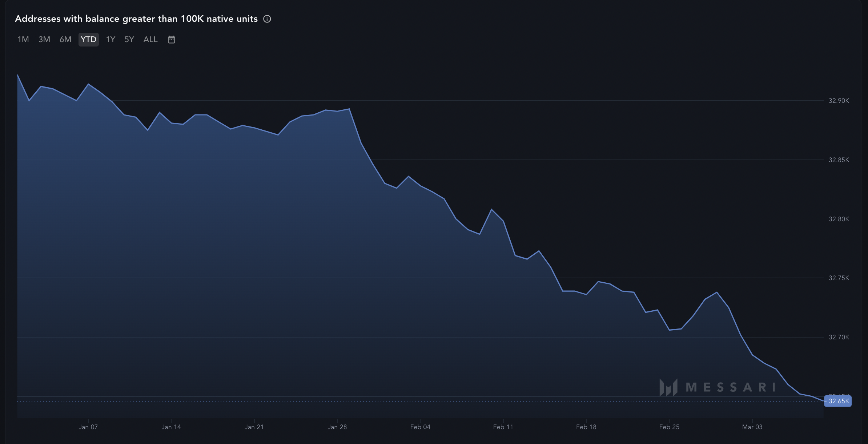868x444 pixels.
Task: Click the blue 32.65K current value badge
Action: click(x=838, y=401)
